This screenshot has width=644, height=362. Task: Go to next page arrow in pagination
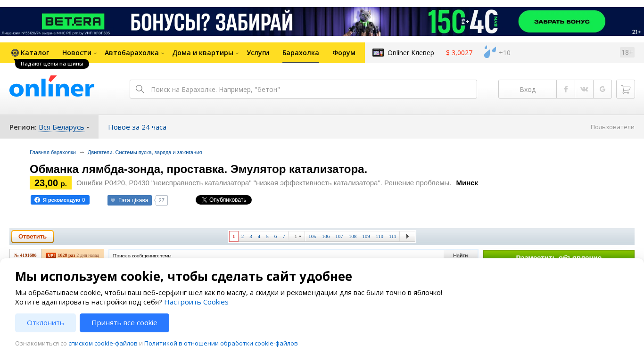[x=407, y=236]
